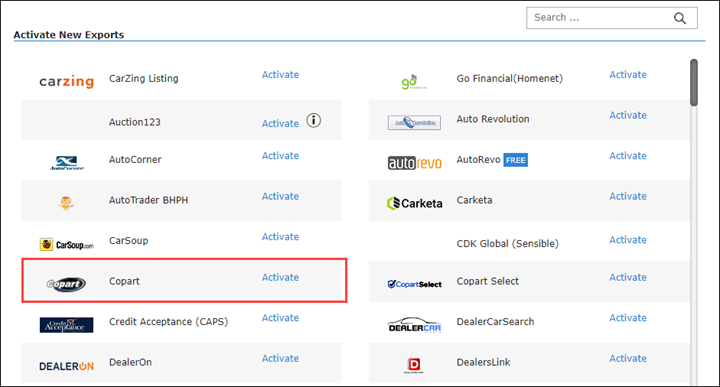The width and height of the screenshot is (720, 387).
Task: Activate the AutoRevo export
Action: (628, 156)
